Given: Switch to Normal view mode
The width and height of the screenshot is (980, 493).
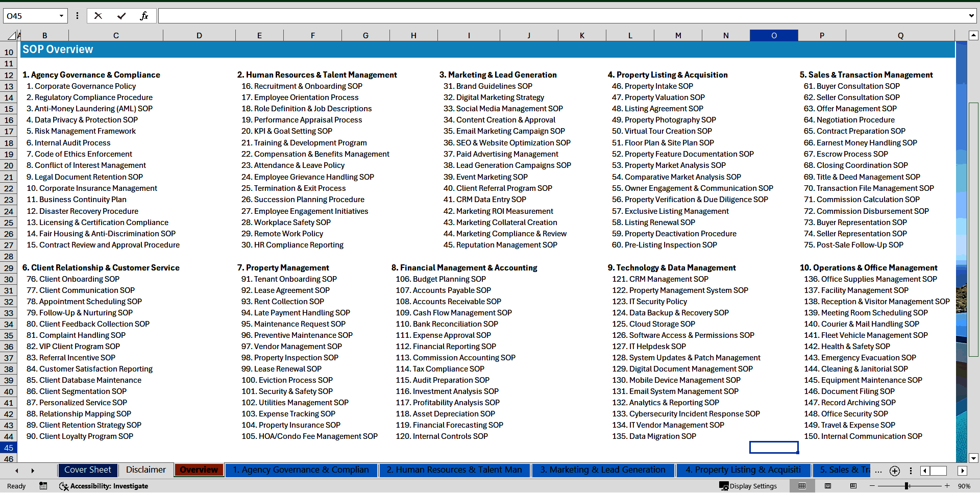Looking at the screenshot, I should click(x=802, y=486).
